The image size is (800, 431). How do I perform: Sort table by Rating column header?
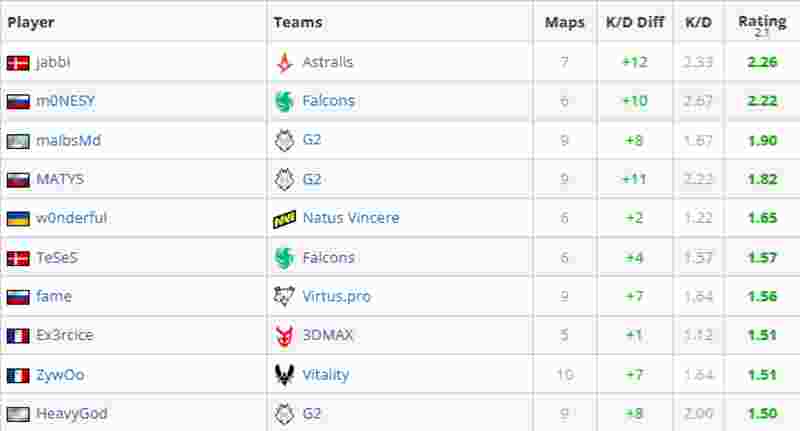762,22
